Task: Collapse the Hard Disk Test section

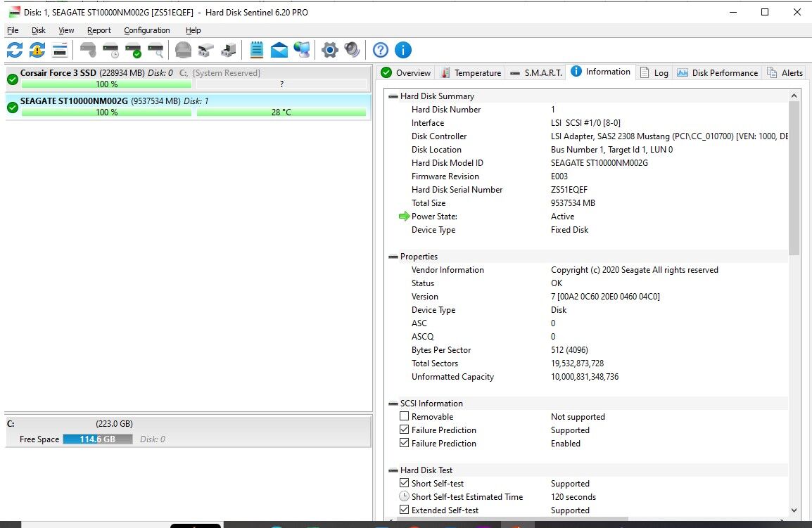Action: coord(393,470)
